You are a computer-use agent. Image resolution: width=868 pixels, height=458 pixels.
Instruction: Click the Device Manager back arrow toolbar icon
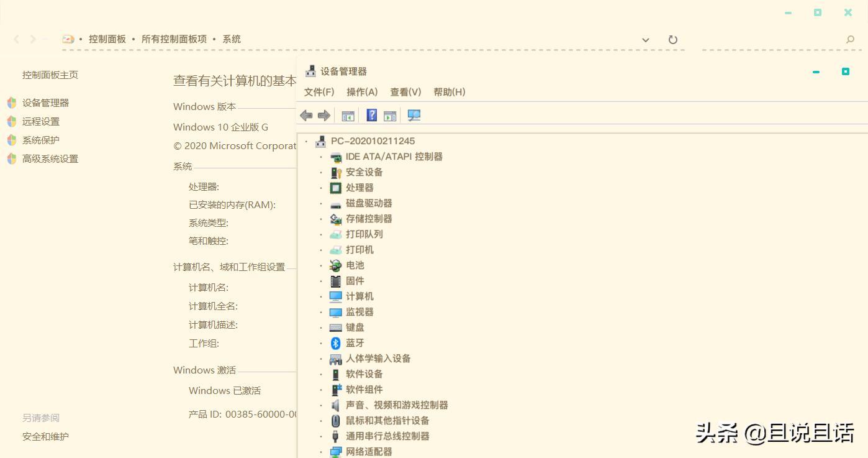tap(306, 116)
